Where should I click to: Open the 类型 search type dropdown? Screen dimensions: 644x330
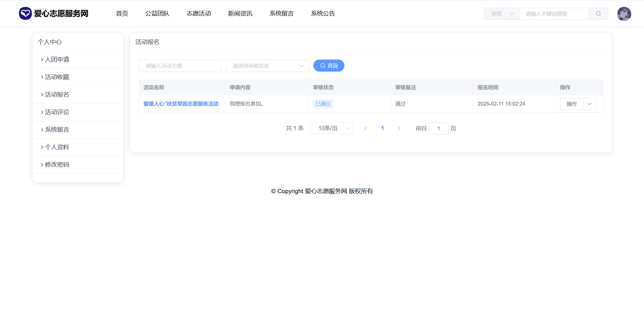point(502,14)
